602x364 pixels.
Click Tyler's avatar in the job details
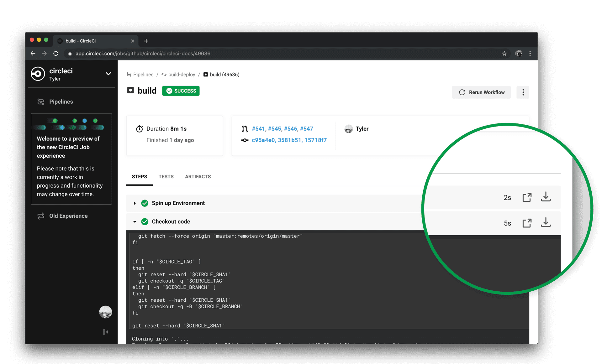point(349,129)
